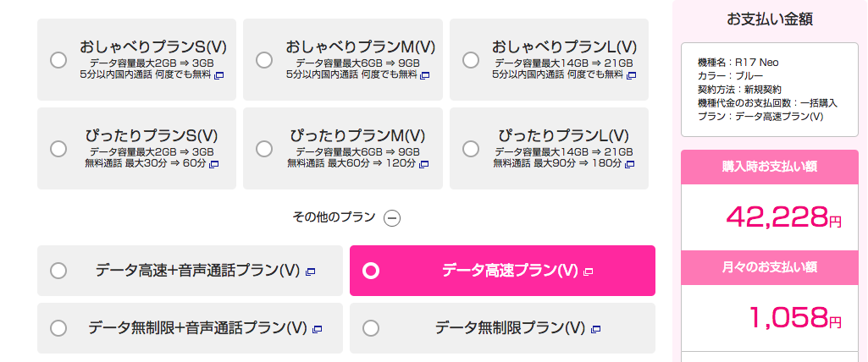The height and width of the screenshot is (362, 868).
Task: Open external link icon for ぴったりプランM(V)
Action: (x=425, y=163)
